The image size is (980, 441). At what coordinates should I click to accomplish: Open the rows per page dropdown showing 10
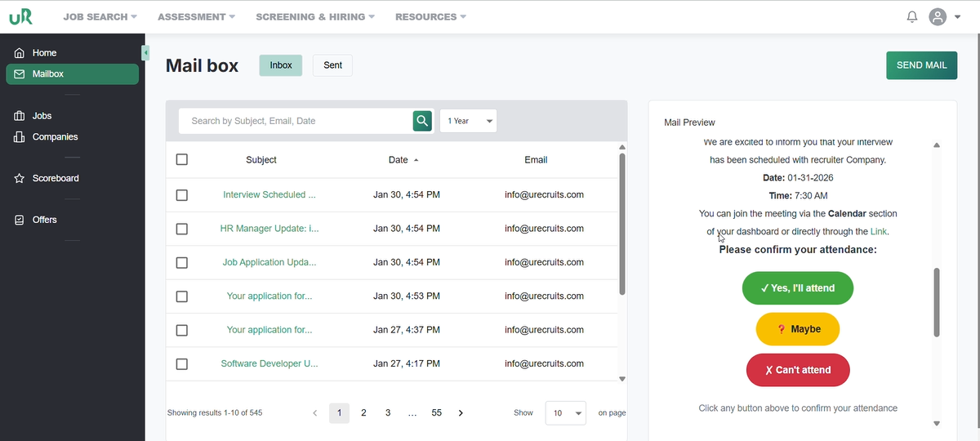tap(565, 413)
